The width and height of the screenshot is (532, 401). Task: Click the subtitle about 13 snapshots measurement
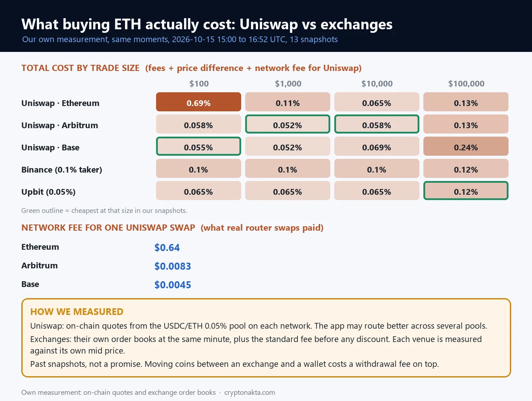[180, 39]
